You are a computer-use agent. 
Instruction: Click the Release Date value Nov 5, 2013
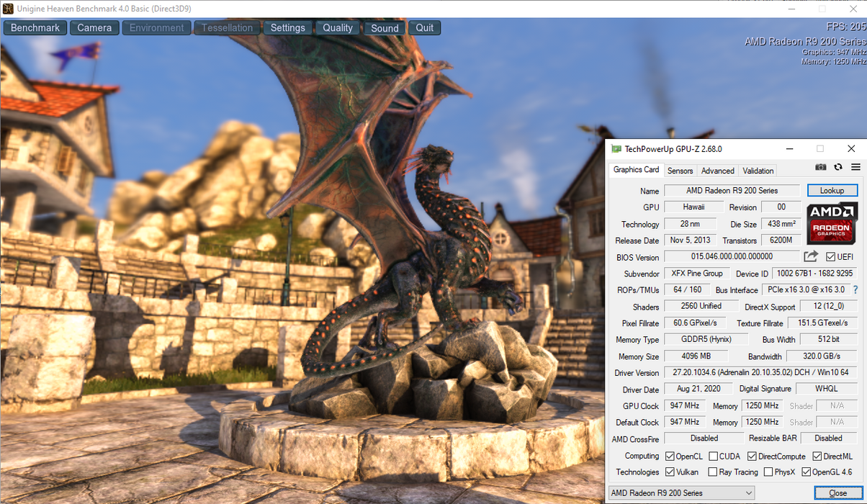point(690,240)
